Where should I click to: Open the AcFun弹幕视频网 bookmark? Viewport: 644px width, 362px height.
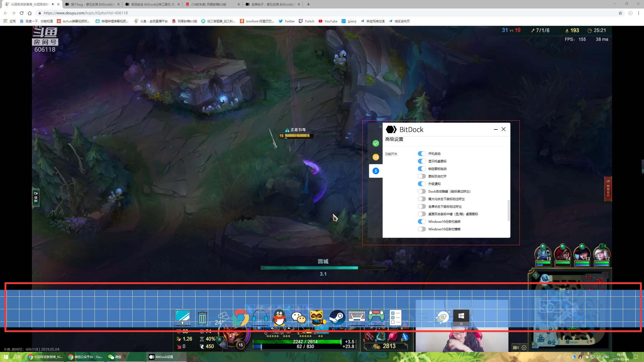73,21
